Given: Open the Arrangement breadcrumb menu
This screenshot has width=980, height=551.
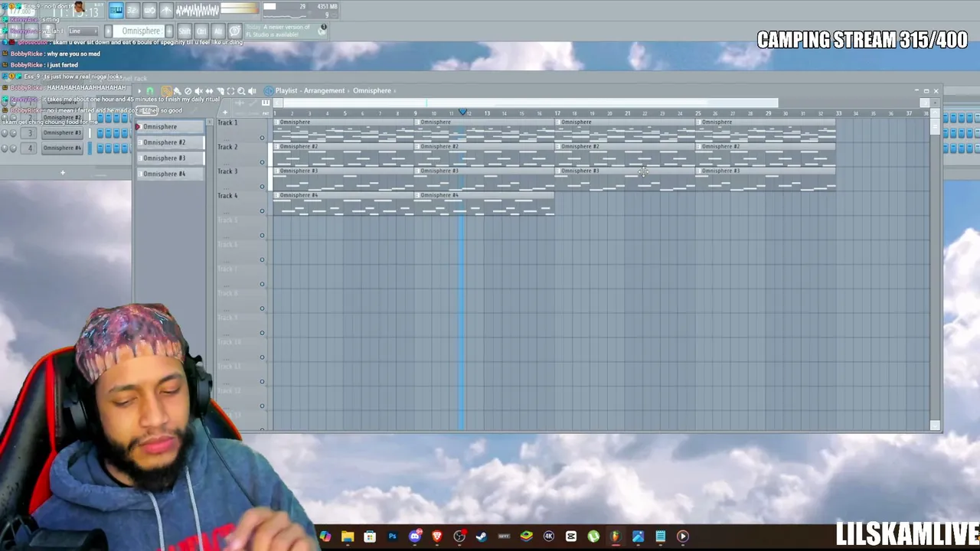Looking at the screenshot, I should click(x=324, y=90).
